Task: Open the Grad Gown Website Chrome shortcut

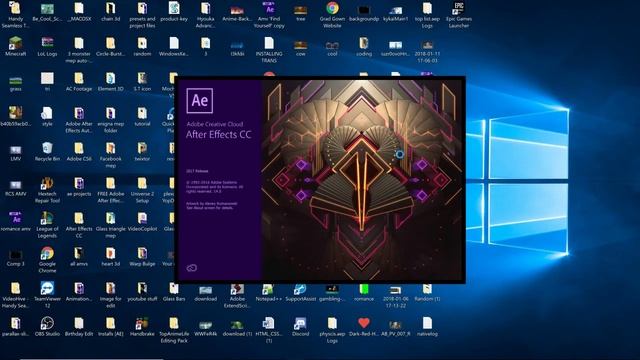Action: (332, 15)
